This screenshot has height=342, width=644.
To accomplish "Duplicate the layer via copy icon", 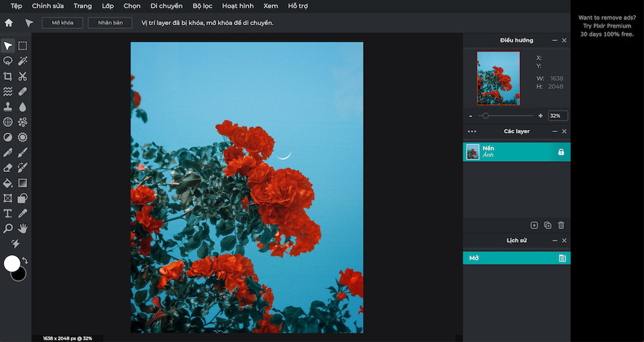I will [x=547, y=225].
